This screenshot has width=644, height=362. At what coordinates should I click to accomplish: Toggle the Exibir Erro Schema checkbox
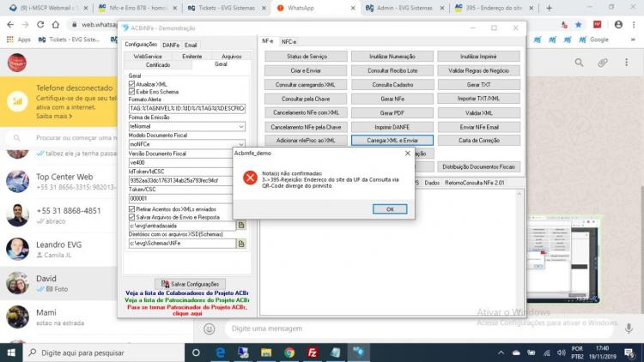pos(132,92)
